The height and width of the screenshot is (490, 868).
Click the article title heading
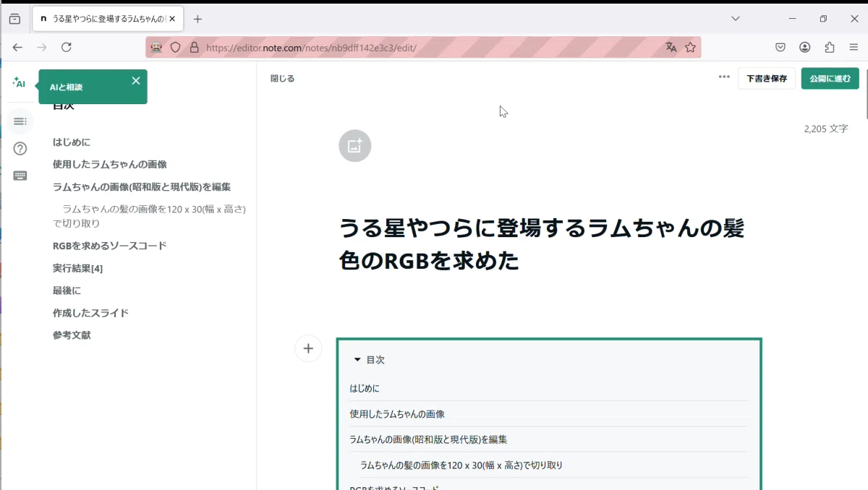point(542,244)
